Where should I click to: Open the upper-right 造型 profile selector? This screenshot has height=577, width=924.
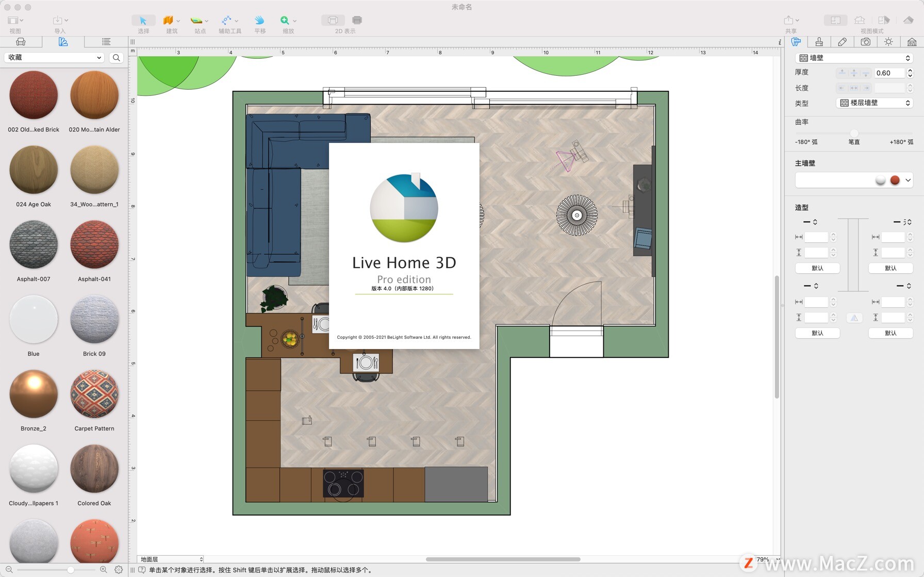[x=902, y=222]
